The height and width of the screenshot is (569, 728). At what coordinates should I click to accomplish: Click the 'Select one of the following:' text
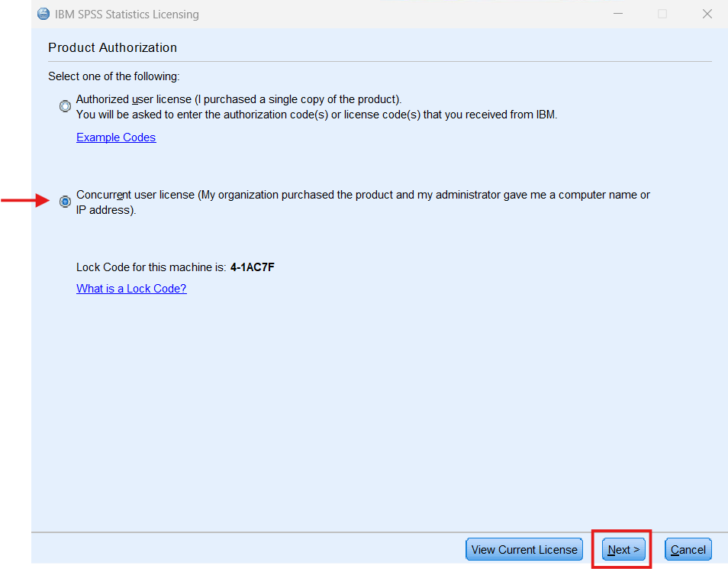[x=114, y=76]
